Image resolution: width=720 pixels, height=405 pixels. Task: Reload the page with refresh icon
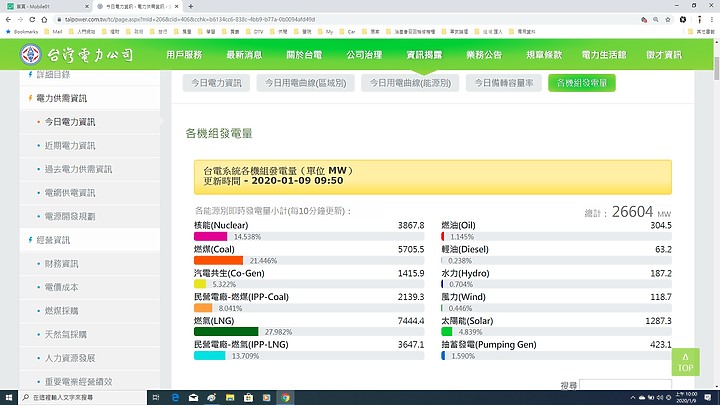[x=32, y=19]
